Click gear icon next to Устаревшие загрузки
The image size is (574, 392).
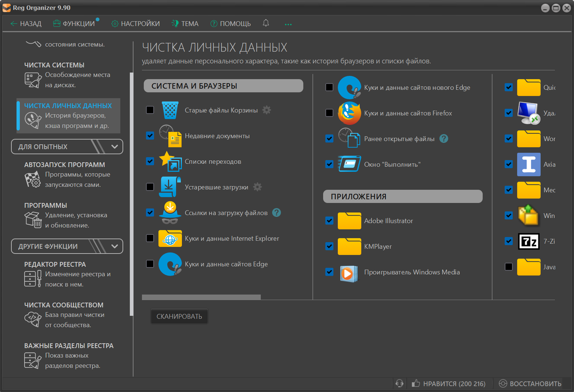tap(257, 187)
